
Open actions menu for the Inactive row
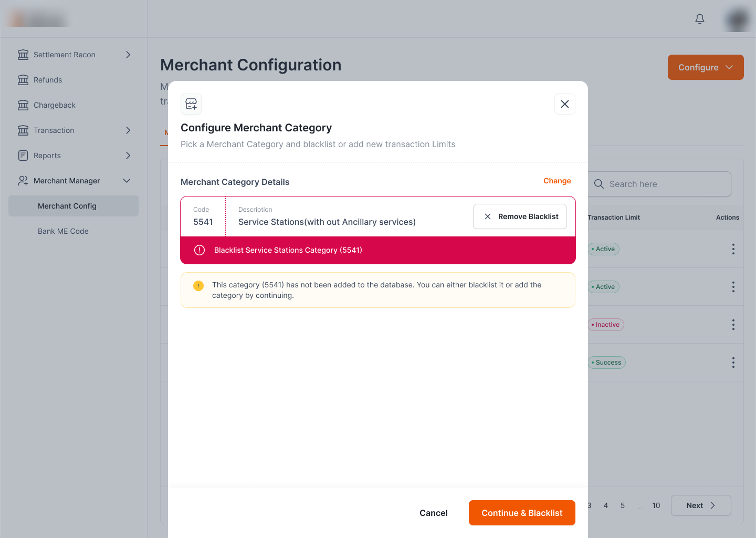coord(733,325)
